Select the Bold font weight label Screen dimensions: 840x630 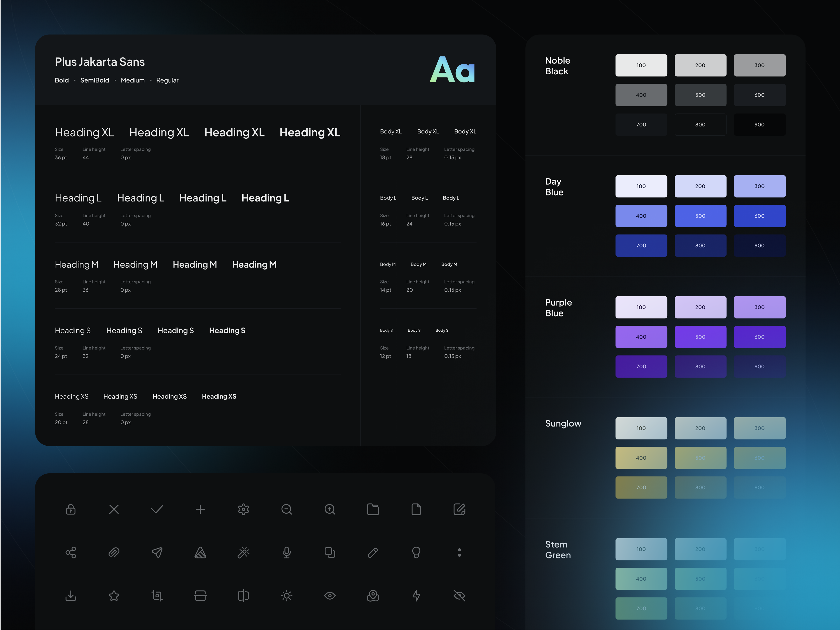coord(61,80)
